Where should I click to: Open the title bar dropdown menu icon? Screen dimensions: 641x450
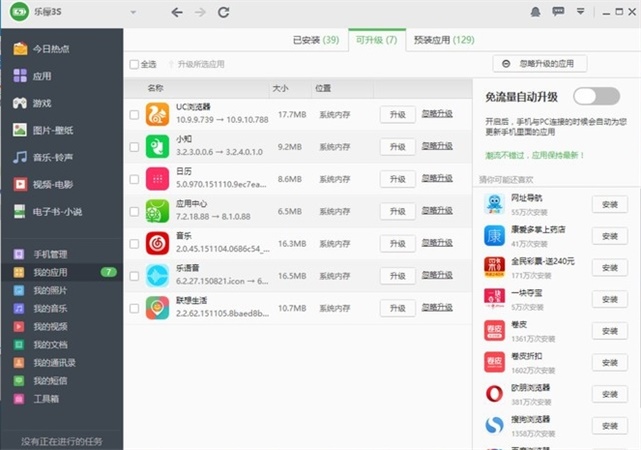[580, 11]
